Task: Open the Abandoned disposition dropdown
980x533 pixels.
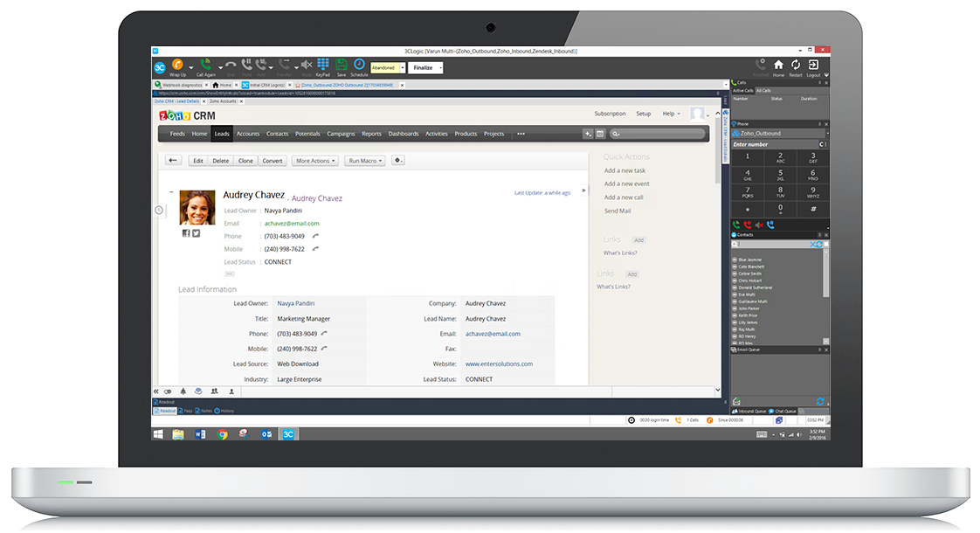Action: pyautogui.click(x=403, y=67)
